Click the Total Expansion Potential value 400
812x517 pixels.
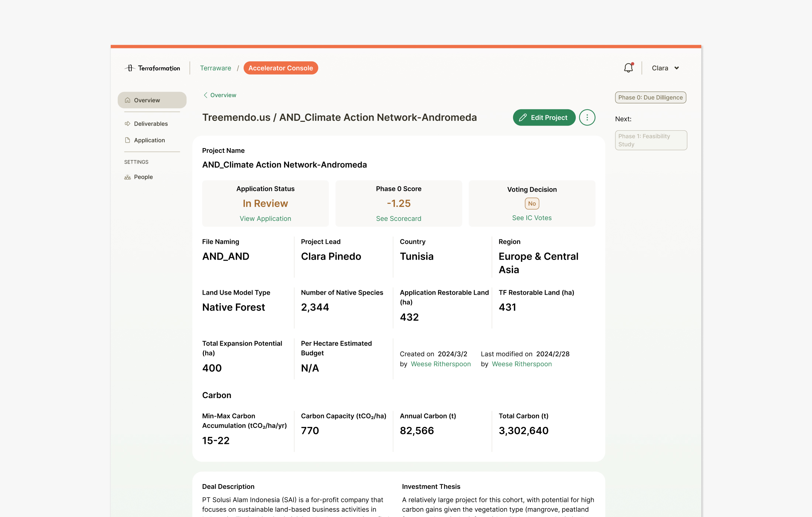[212, 368]
